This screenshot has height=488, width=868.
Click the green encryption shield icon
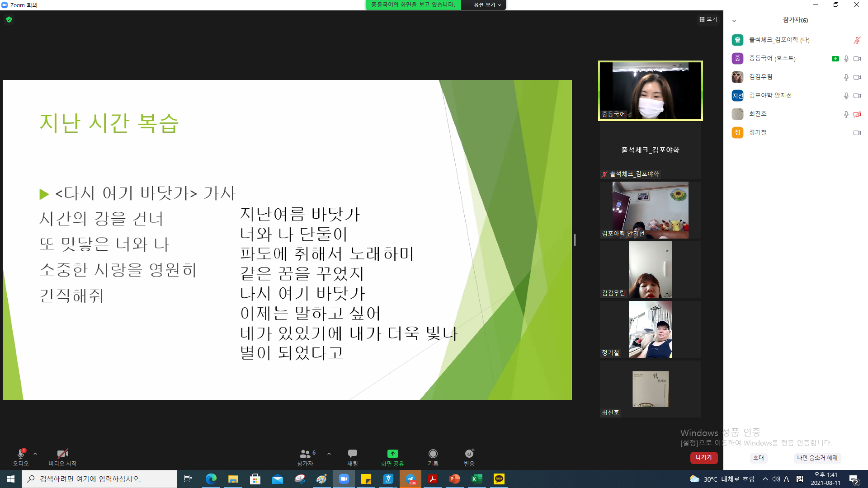9,19
